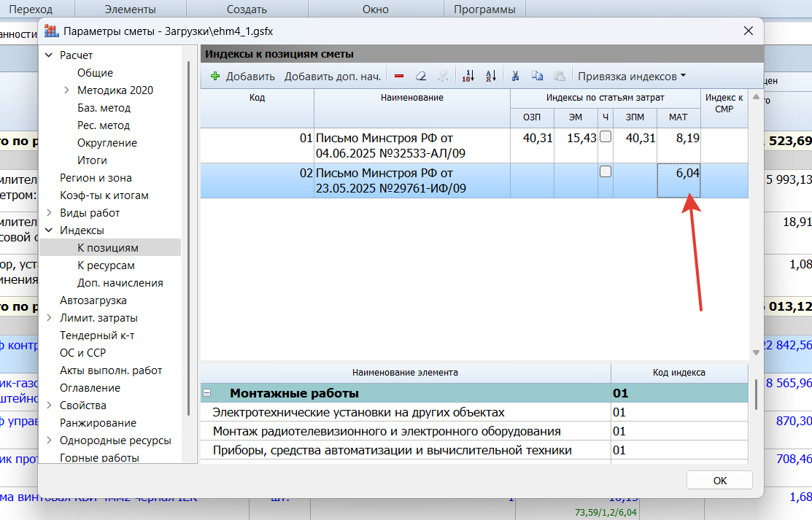This screenshot has height=520, width=812.
Task: Sort indexes numerically with the 1-10 icon
Action: pos(468,76)
